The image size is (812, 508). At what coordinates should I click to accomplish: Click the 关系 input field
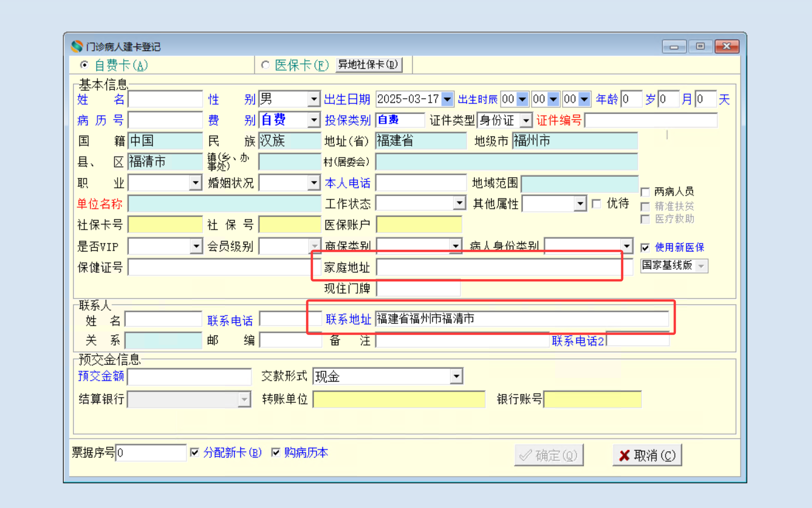point(163,340)
